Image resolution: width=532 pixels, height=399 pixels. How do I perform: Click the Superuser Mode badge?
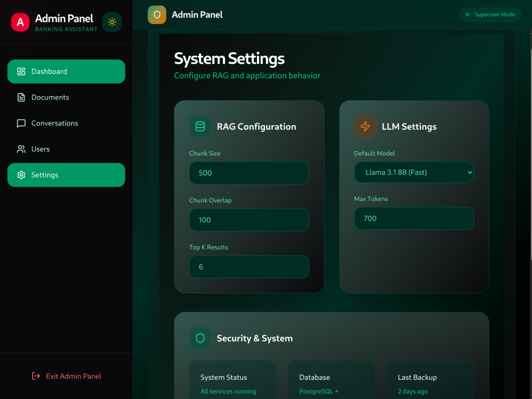[x=490, y=14]
